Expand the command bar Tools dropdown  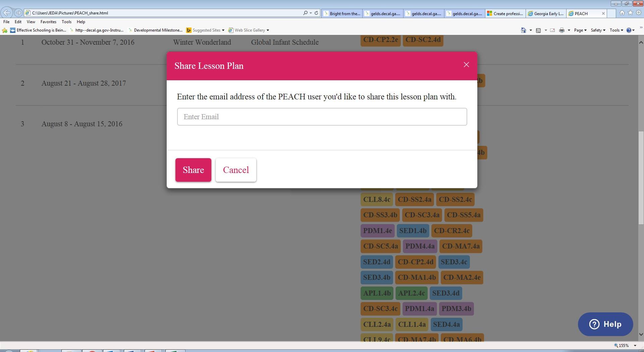pyautogui.click(x=616, y=30)
